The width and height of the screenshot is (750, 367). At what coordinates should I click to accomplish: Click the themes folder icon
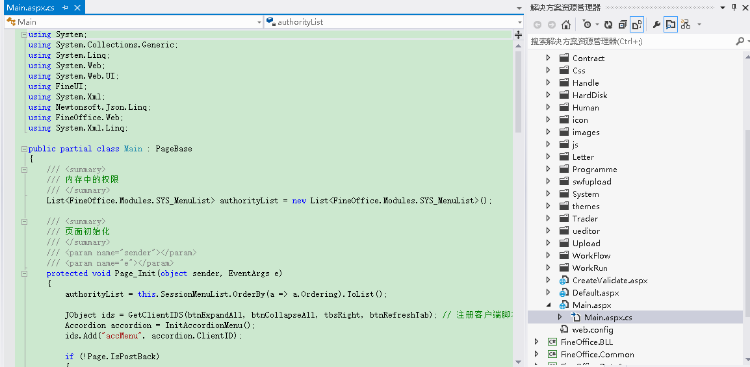coord(563,206)
